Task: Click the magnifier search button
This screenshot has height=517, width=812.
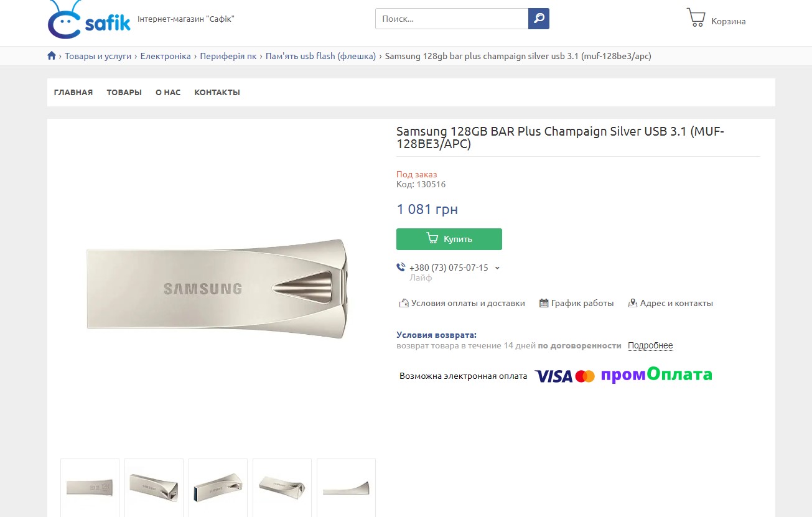Action: click(539, 19)
